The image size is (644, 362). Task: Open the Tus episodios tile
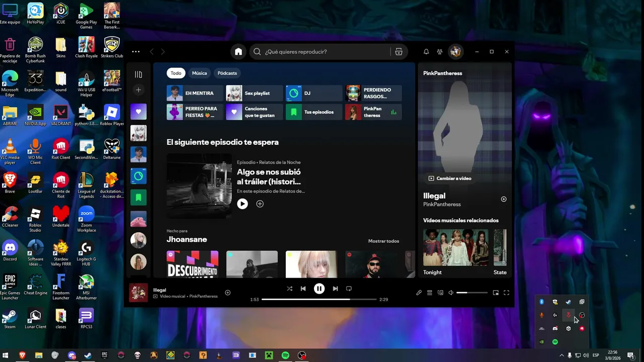pyautogui.click(x=313, y=112)
